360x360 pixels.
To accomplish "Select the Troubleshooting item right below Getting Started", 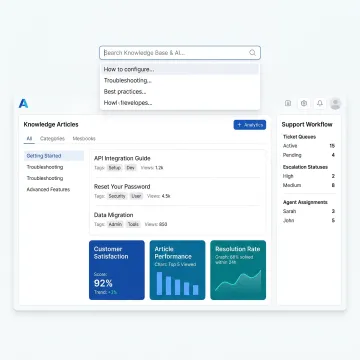I will (x=54, y=167).
